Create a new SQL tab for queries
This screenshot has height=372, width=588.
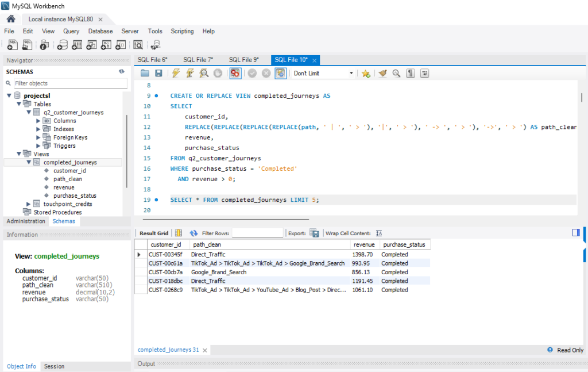tap(13, 45)
